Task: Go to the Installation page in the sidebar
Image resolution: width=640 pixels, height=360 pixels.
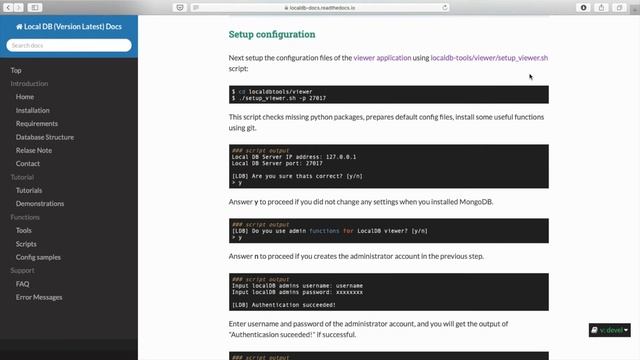Action: pos(33,110)
